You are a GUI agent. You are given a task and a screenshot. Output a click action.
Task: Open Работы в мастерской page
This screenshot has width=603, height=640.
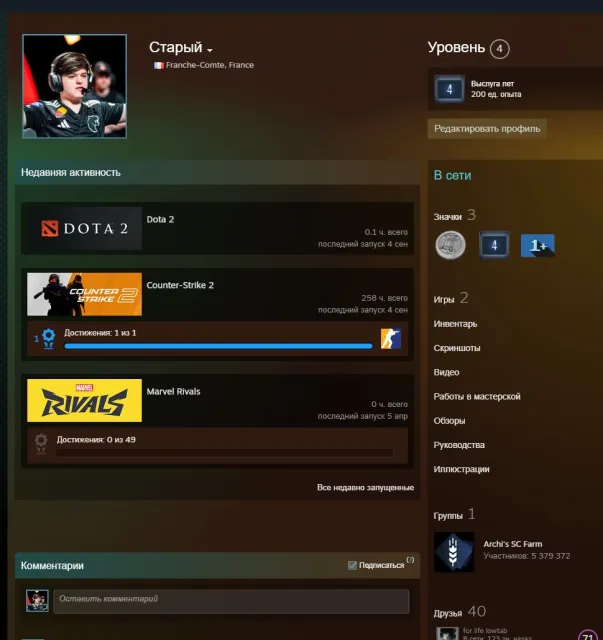tap(477, 396)
